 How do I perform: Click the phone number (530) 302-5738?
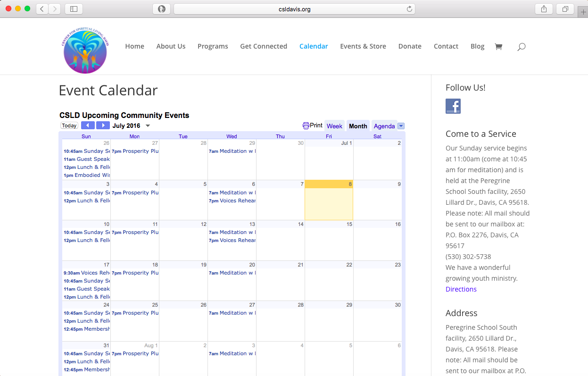tap(468, 257)
